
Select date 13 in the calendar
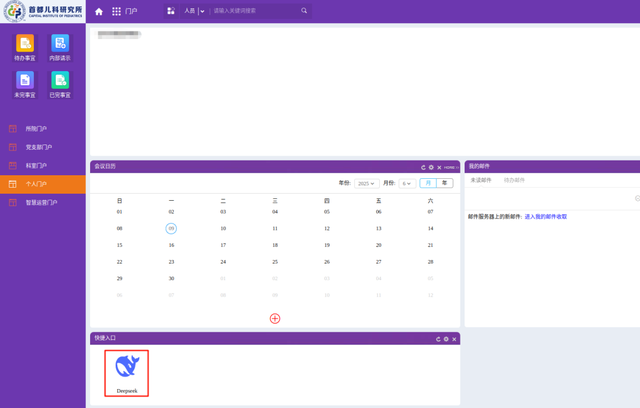(379, 228)
